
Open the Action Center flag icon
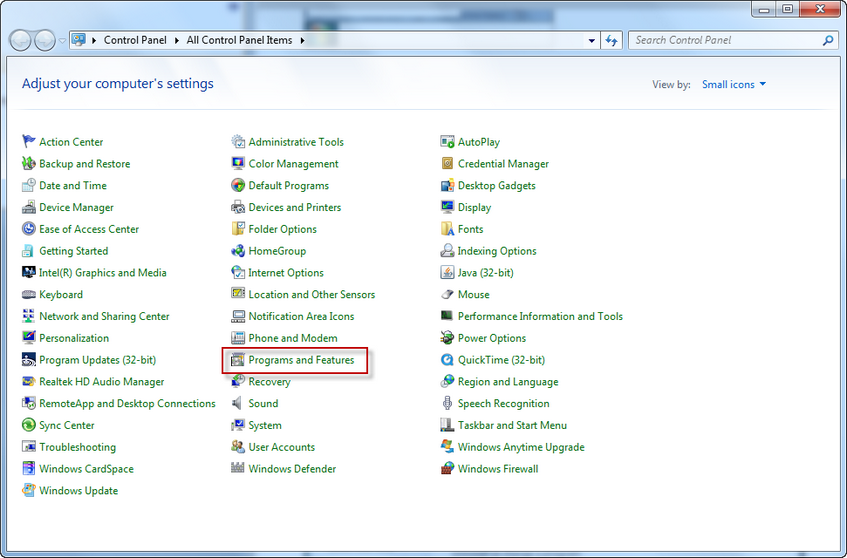(29, 142)
